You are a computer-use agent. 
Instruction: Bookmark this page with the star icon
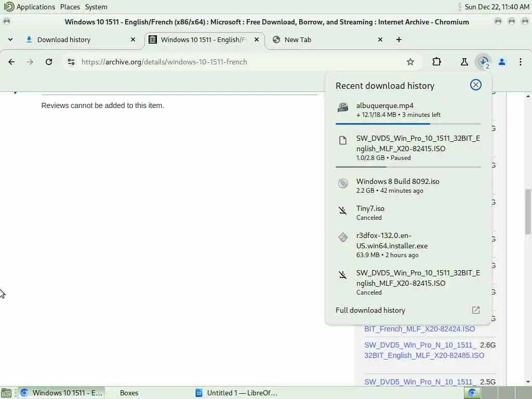click(410, 62)
